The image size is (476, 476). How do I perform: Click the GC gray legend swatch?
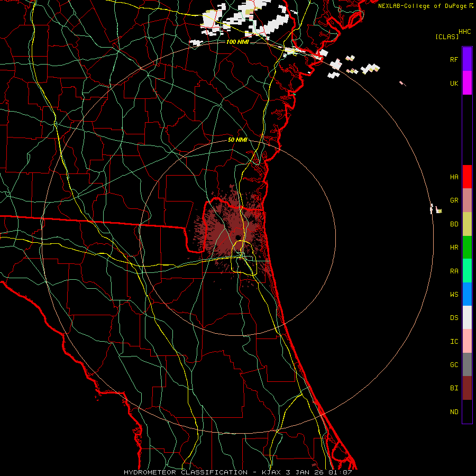point(467,364)
